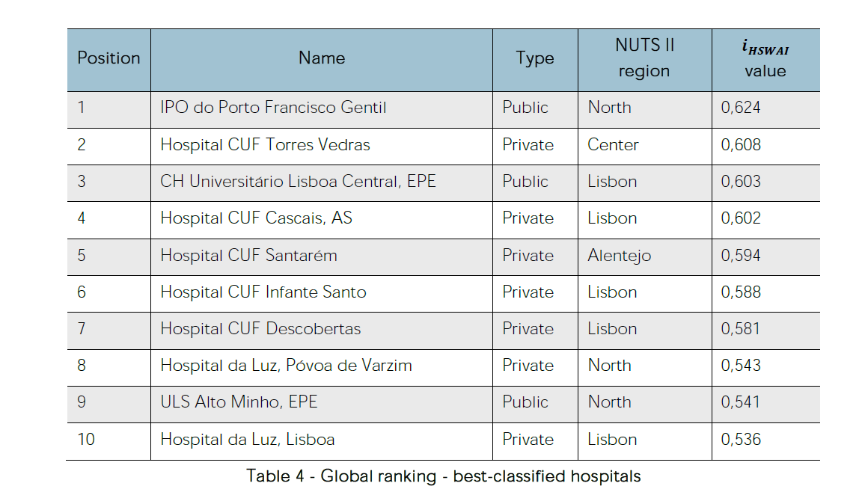Select Hospital da Luz, Póvoa de Varzim
This screenshot has height=495, width=868.
point(286,365)
